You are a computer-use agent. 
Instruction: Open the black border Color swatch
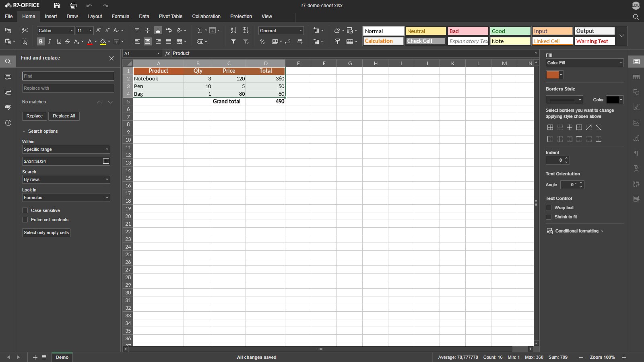615,100
